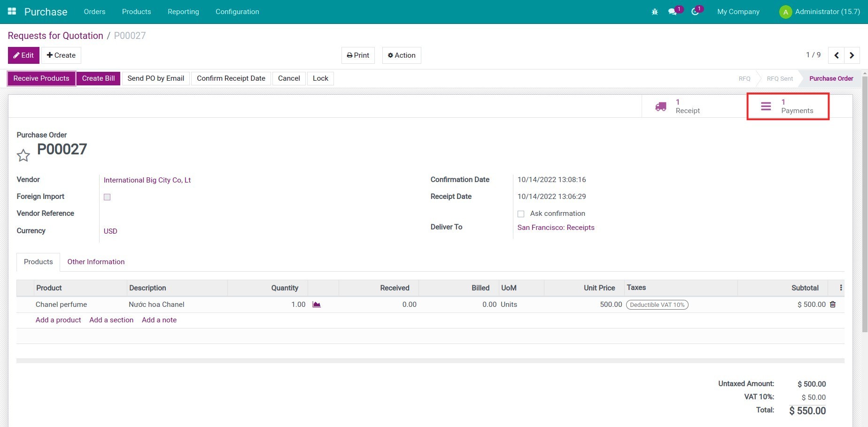Enable the Ask confirmation checkbox
Screen dimensions: 868x427
coord(521,213)
